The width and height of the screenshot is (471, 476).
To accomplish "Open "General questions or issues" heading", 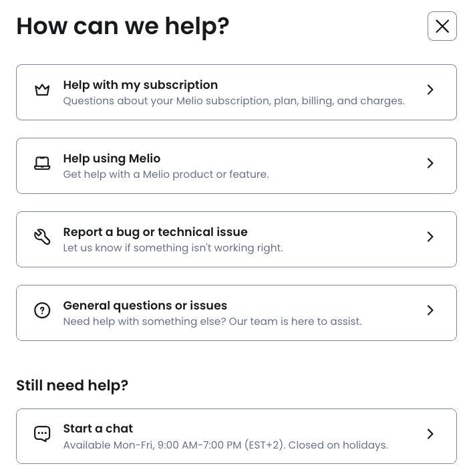I will pyautogui.click(x=145, y=306).
